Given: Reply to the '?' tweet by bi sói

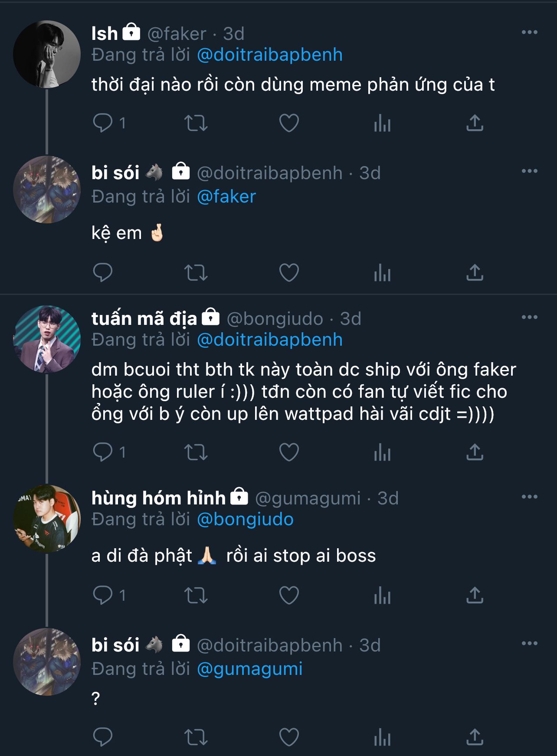Looking at the screenshot, I should 103,736.
